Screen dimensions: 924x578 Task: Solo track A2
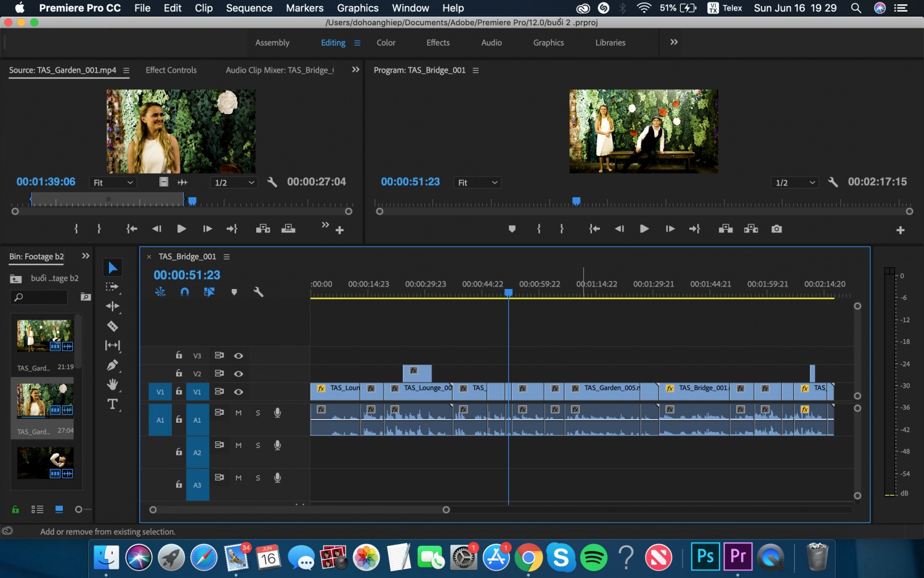pos(258,446)
